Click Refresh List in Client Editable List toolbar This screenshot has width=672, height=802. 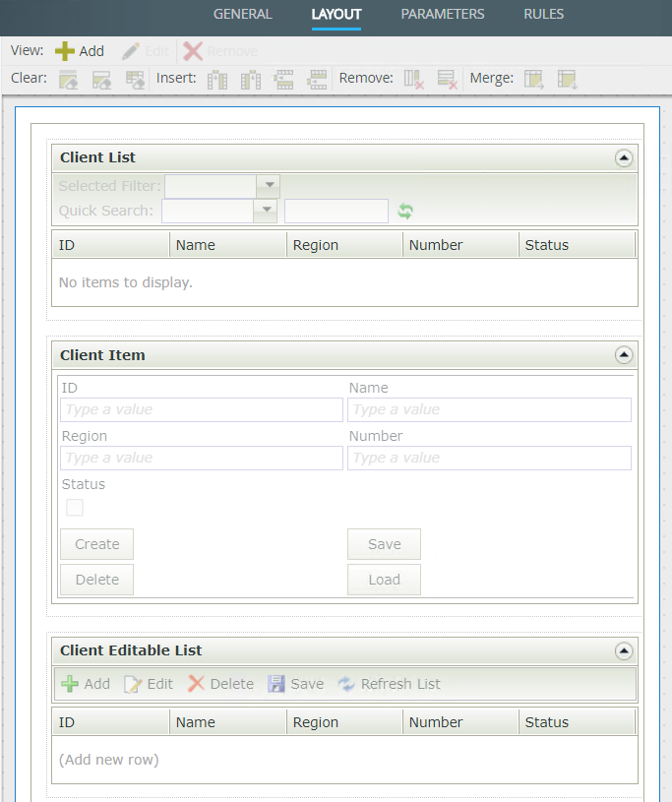tap(389, 684)
